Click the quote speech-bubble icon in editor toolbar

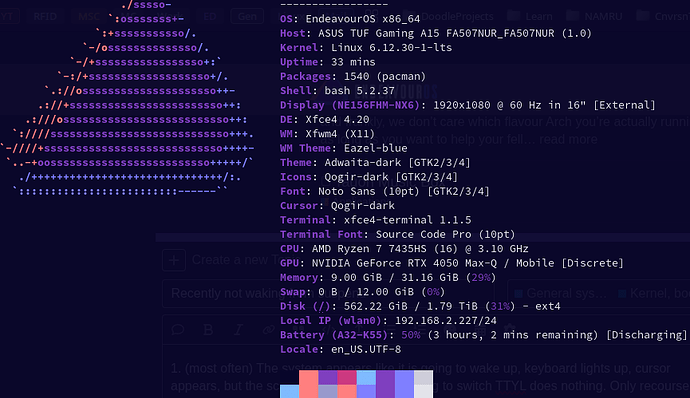point(178,329)
